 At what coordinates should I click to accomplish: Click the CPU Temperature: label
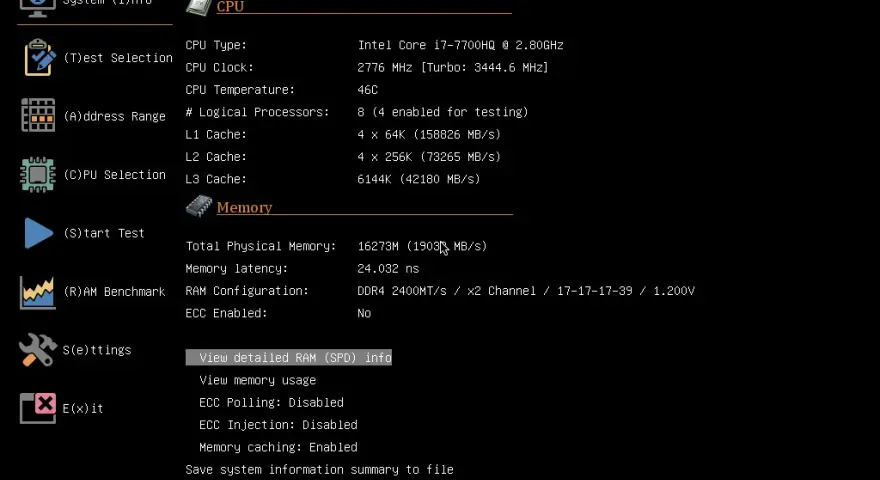240,90
